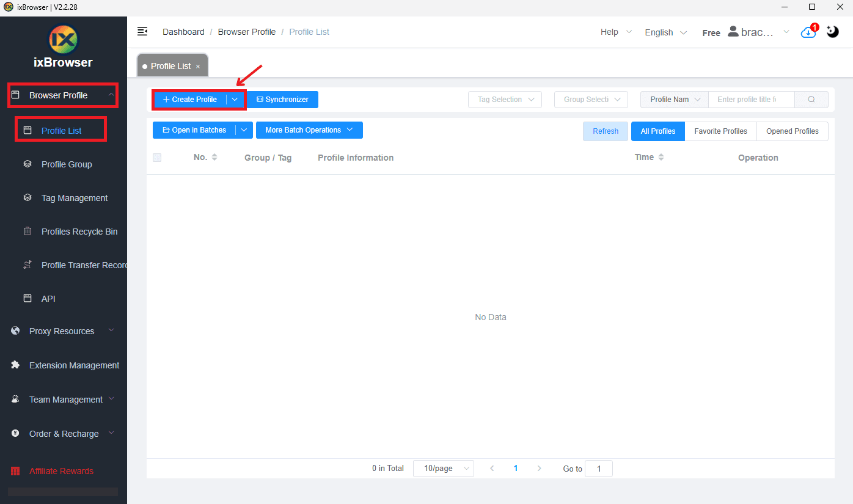Expand the Proxy Resources menu

62,331
